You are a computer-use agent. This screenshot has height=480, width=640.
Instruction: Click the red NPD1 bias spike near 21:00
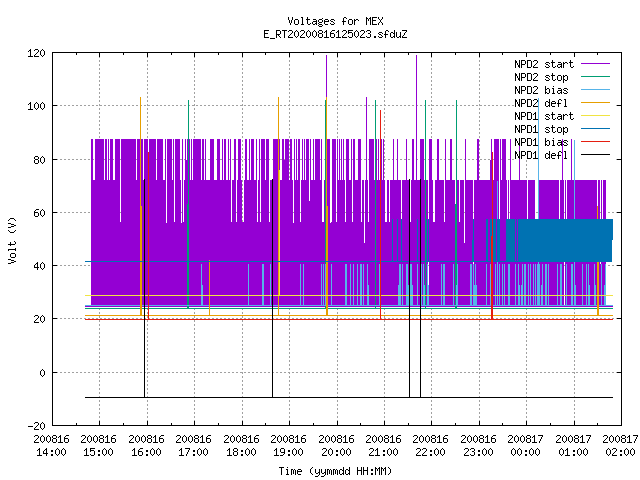tap(380, 214)
